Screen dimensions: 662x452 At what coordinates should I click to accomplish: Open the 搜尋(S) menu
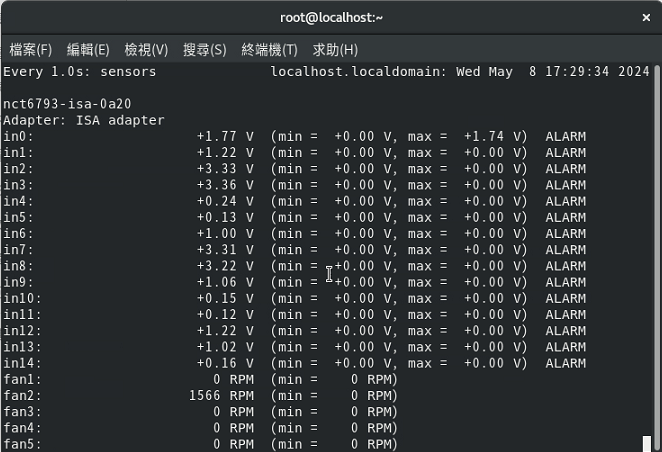205,50
